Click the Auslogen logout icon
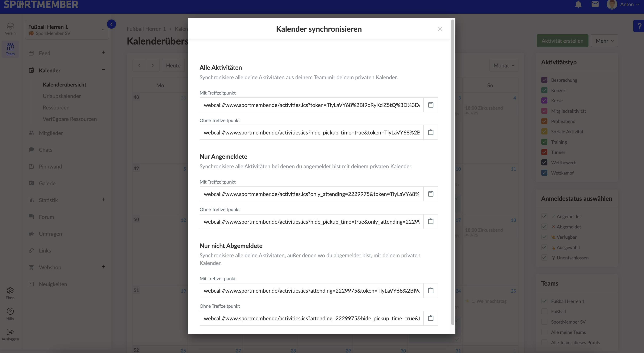 (x=10, y=332)
